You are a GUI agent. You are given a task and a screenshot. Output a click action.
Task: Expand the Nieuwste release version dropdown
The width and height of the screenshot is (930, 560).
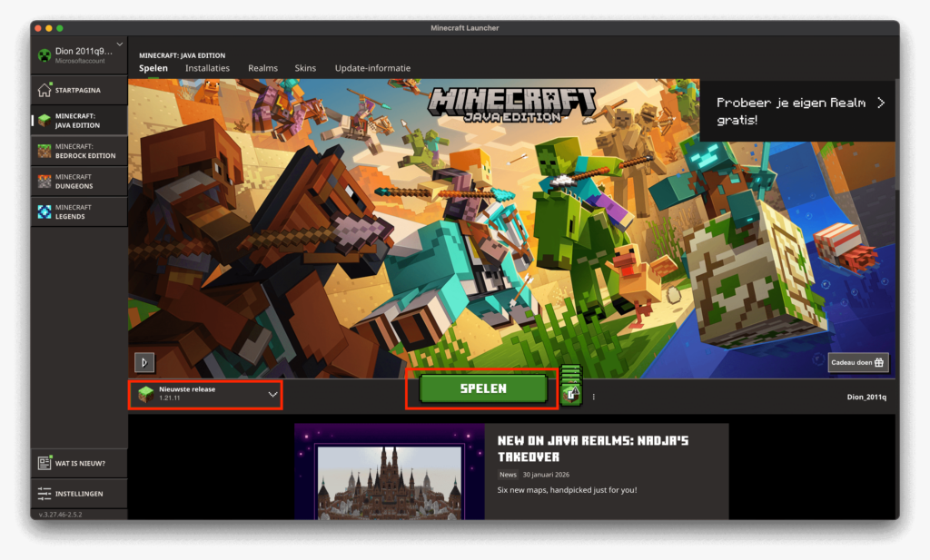pos(272,395)
